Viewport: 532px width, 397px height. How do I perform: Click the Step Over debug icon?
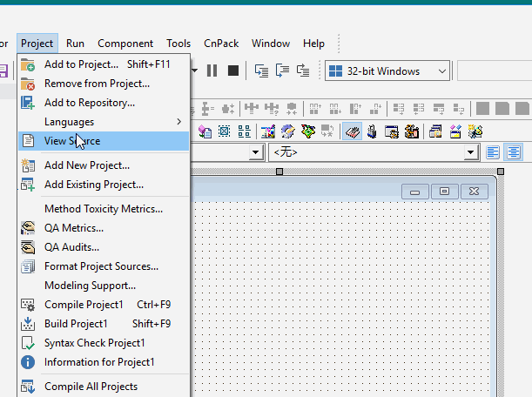click(283, 71)
